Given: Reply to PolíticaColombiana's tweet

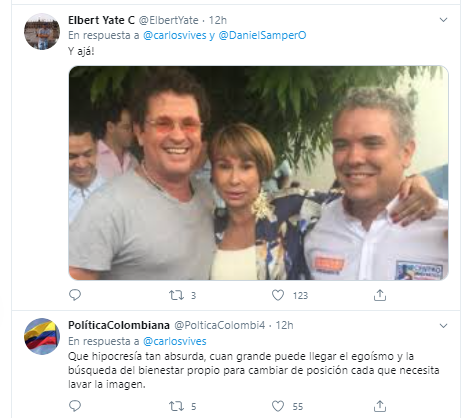Looking at the screenshot, I should [75, 406].
